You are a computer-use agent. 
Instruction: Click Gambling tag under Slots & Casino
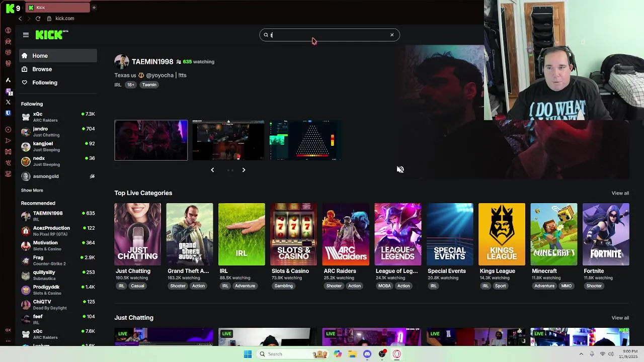pos(283,286)
